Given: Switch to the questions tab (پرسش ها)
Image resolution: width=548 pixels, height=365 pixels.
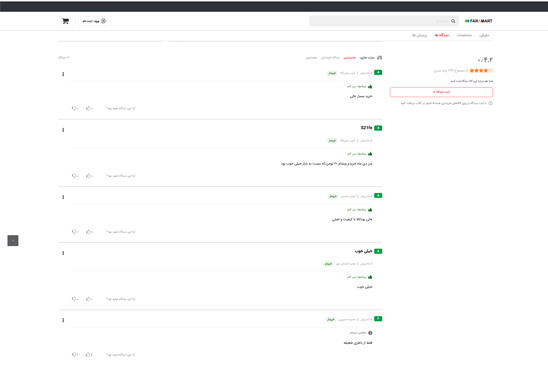Looking at the screenshot, I should [x=419, y=35].
